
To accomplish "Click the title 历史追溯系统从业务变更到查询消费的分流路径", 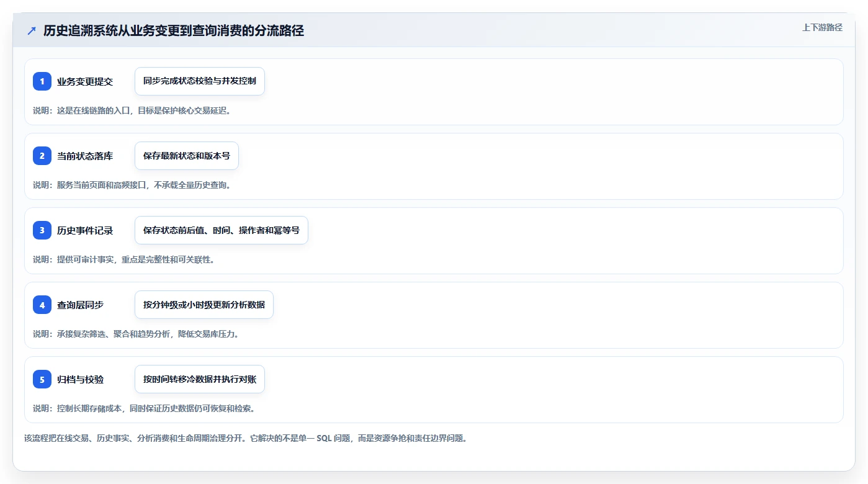I will click(x=174, y=31).
